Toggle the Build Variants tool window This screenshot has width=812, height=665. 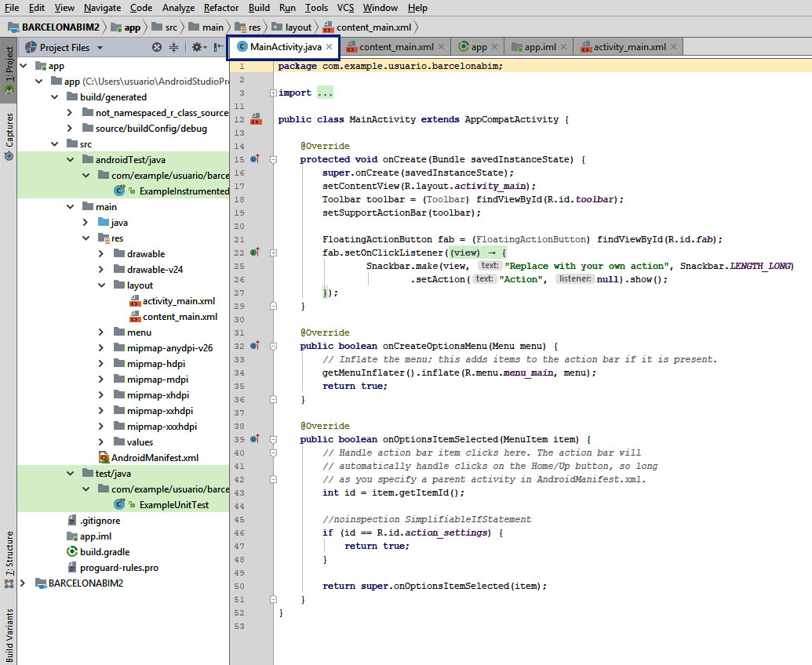tap(9, 634)
